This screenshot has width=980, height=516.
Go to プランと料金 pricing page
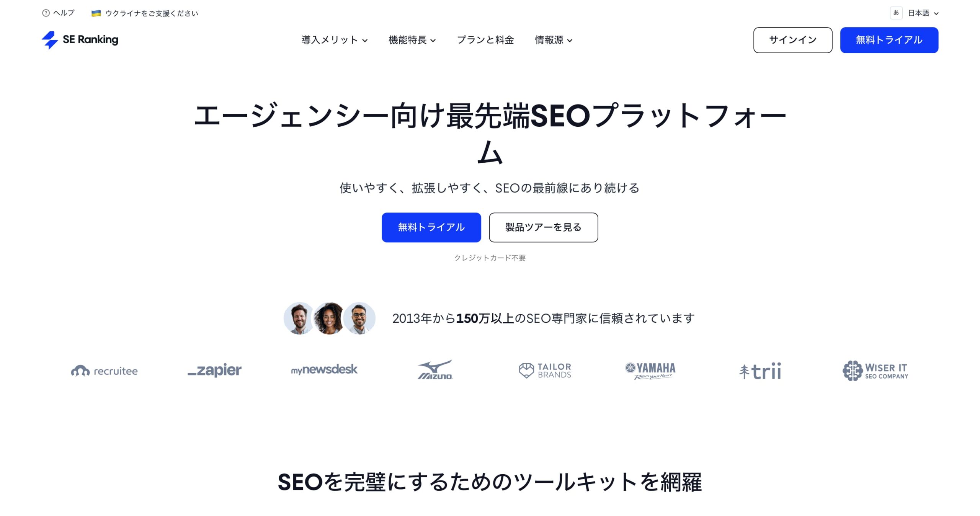point(485,40)
